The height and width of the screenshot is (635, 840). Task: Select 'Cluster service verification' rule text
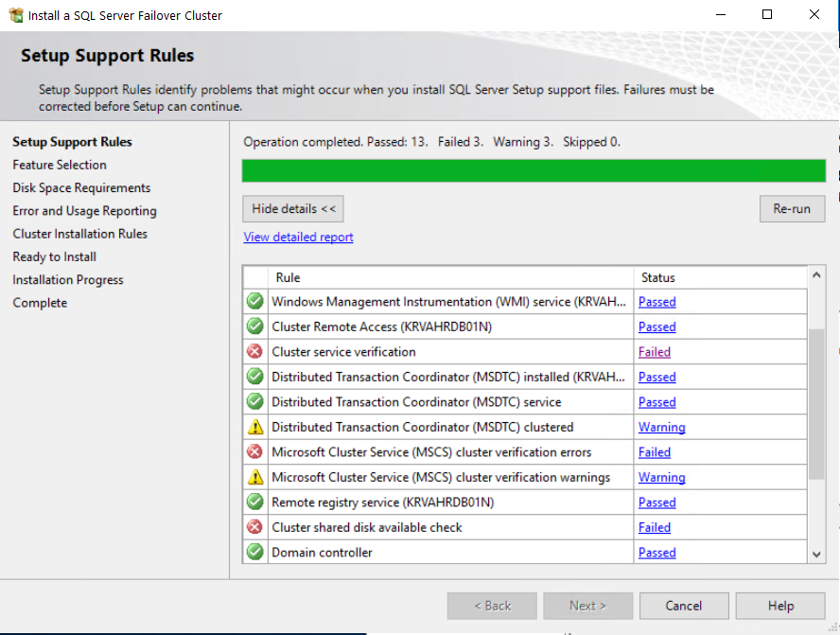343,352
